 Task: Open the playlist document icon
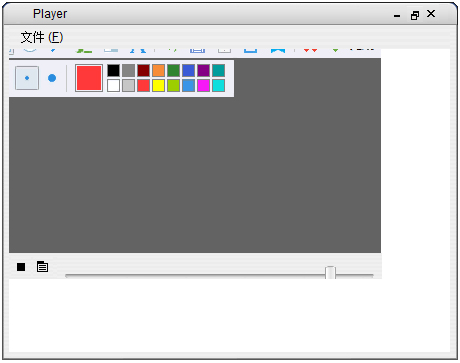click(x=42, y=266)
